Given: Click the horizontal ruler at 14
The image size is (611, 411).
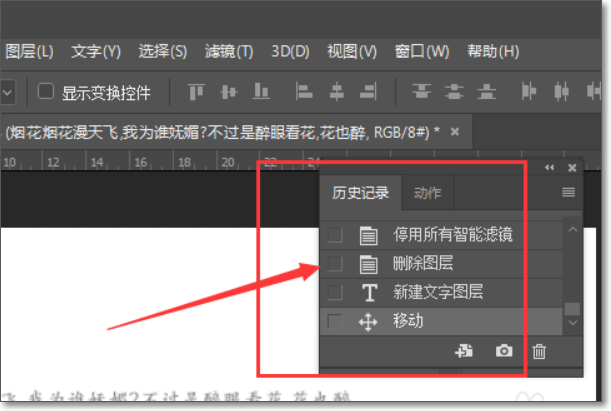Looking at the screenshot, I should 97,162.
